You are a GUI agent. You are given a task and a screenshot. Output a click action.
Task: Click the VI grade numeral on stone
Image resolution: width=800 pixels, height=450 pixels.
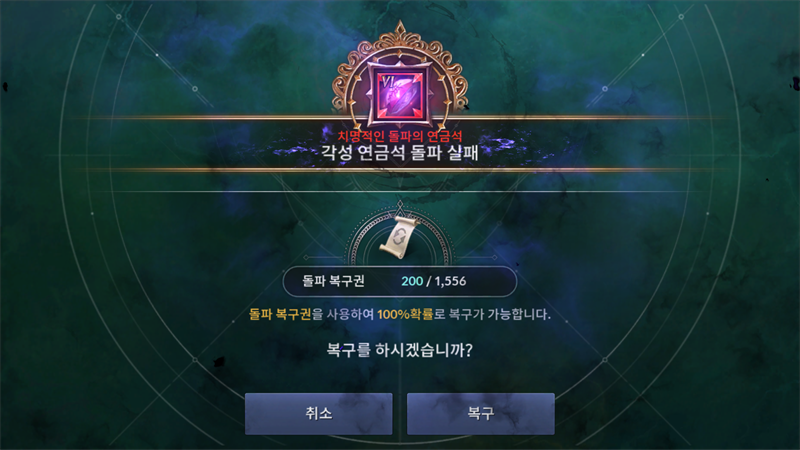point(388,81)
